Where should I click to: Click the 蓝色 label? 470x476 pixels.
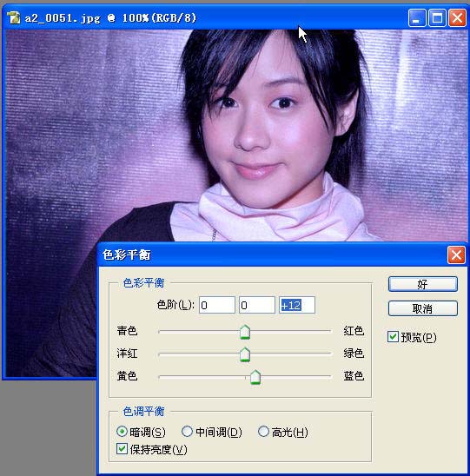(354, 376)
